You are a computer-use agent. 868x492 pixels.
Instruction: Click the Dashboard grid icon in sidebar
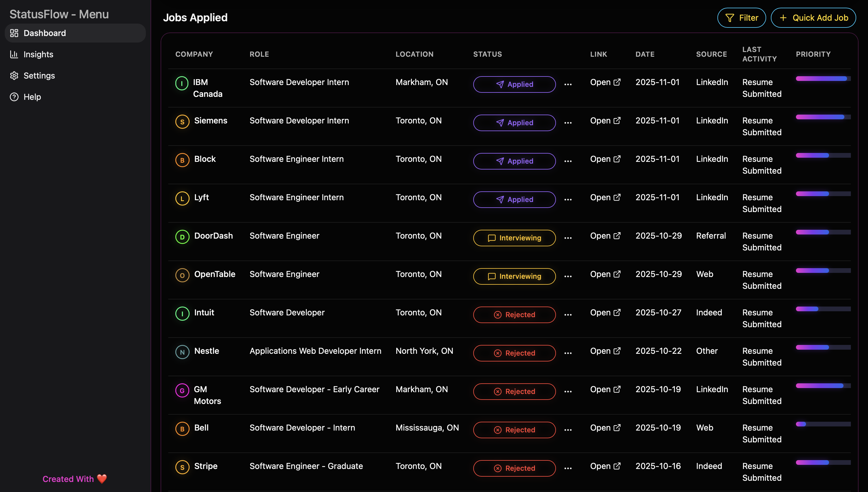coord(14,33)
